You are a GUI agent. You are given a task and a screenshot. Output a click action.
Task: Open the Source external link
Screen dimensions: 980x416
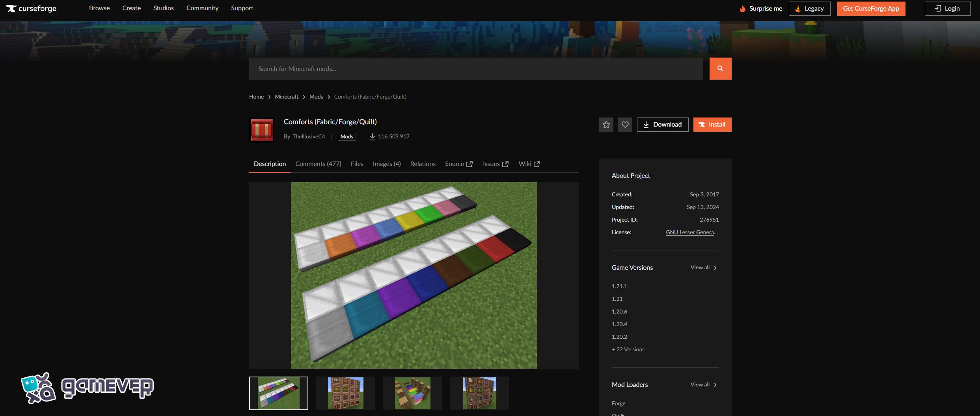point(458,164)
